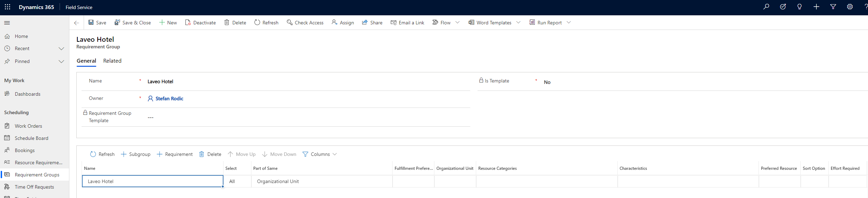Go back using the back arrow
The width and height of the screenshot is (868, 198).
pos(76,23)
